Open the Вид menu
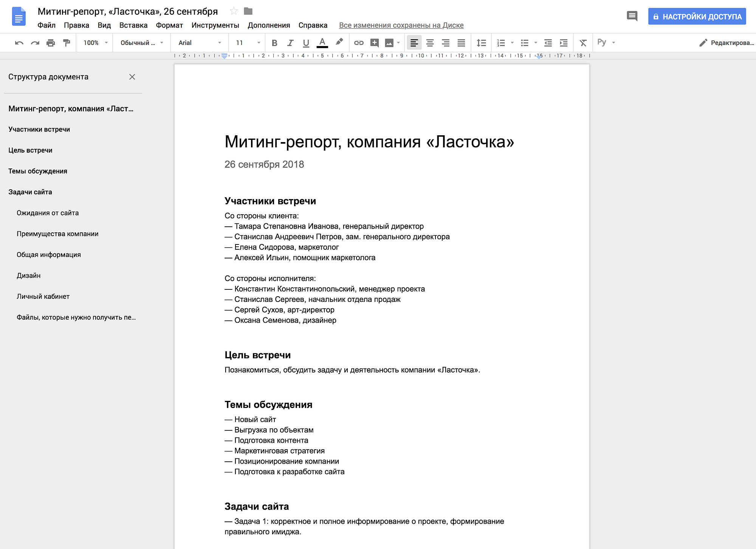 tap(104, 25)
